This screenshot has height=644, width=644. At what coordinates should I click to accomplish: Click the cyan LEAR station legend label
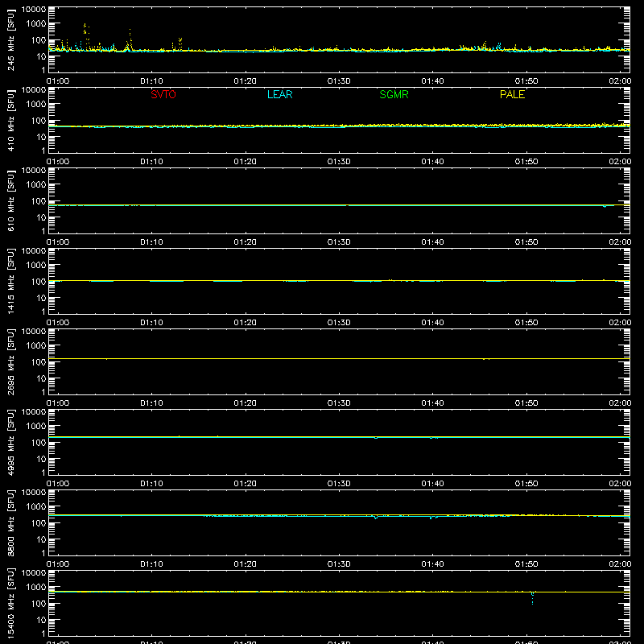click(x=279, y=94)
